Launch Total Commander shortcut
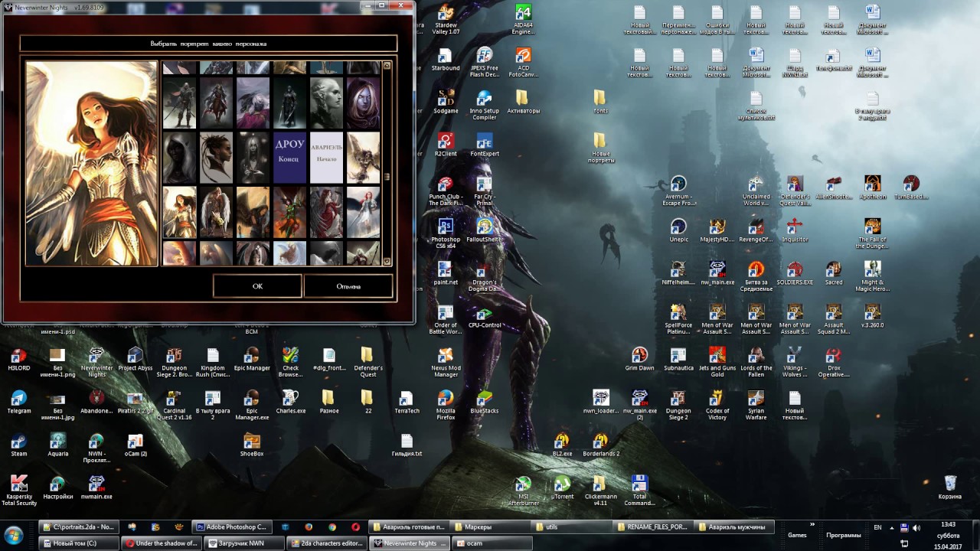 pyautogui.click(x=639, y=491)
